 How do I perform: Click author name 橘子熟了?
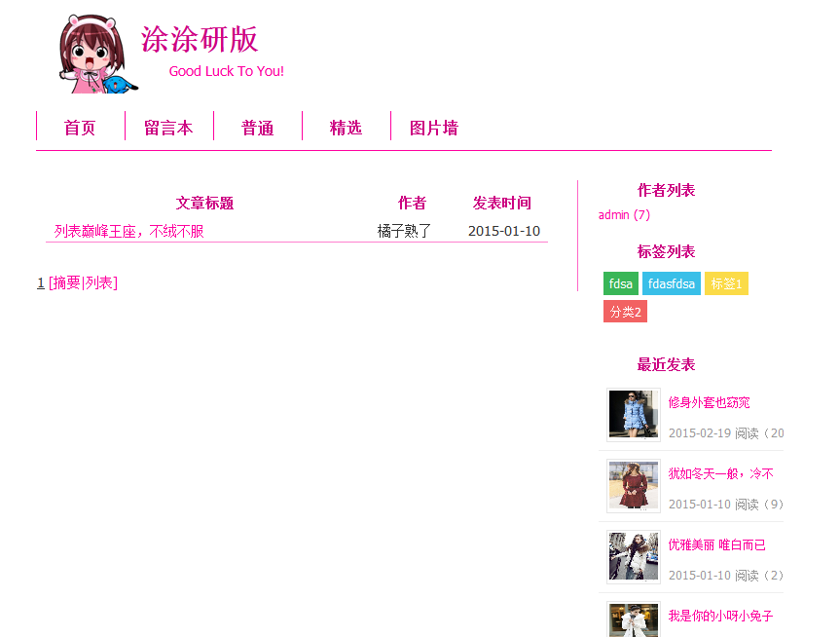[404, 231]
